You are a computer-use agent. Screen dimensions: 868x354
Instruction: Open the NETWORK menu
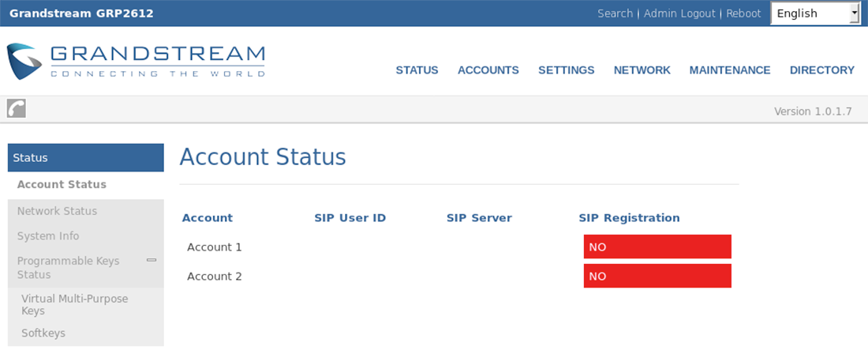click(642, 70)
